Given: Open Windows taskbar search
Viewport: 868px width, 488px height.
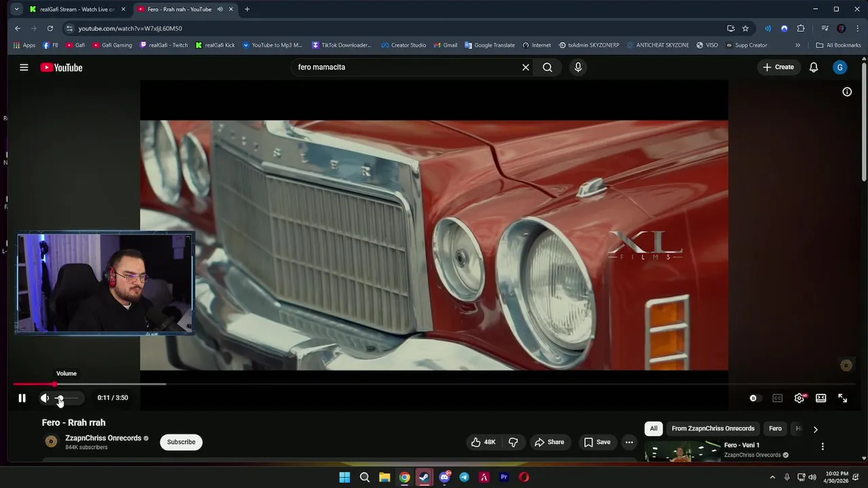Looking at the screenshot, I should pyautogui.click(x=364, y=477).
